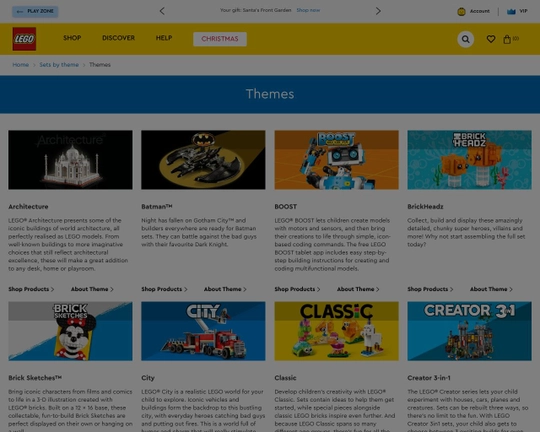This screenshot has height=432, width=540.
Task: Open About Theme for Architecture
Action: [92, 289]
